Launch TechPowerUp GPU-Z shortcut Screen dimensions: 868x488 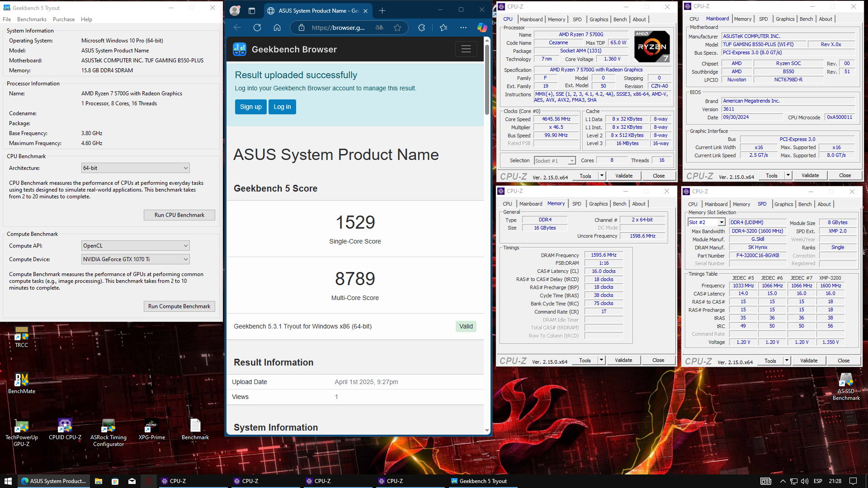click(21, 433)
